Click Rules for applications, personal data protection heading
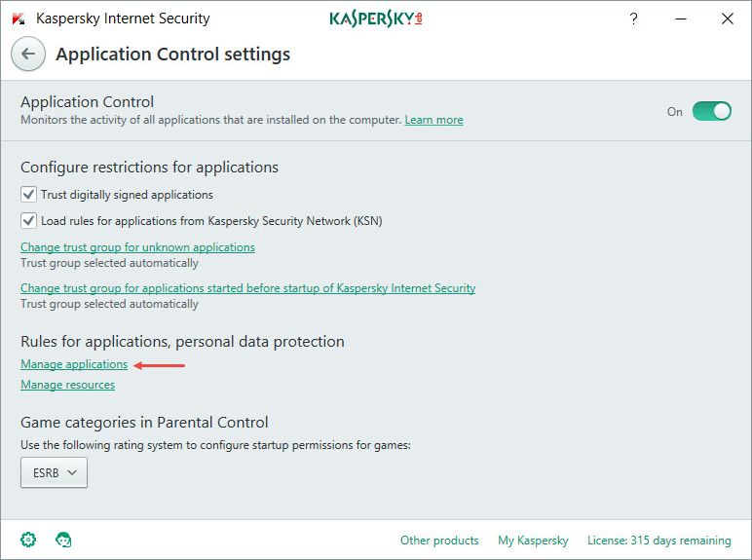The width and height of the screenshot is (752, 560). click(182, 342)
